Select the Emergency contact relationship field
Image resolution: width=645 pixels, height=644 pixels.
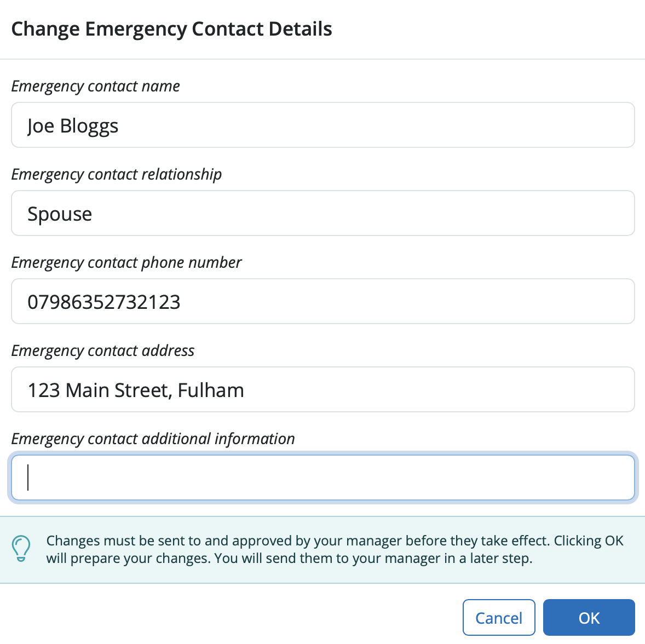(323, 213)
